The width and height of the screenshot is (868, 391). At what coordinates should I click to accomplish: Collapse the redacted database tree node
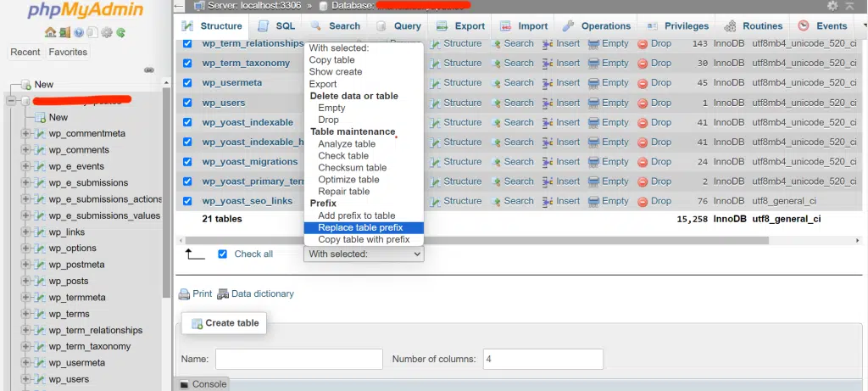[11, 101]
